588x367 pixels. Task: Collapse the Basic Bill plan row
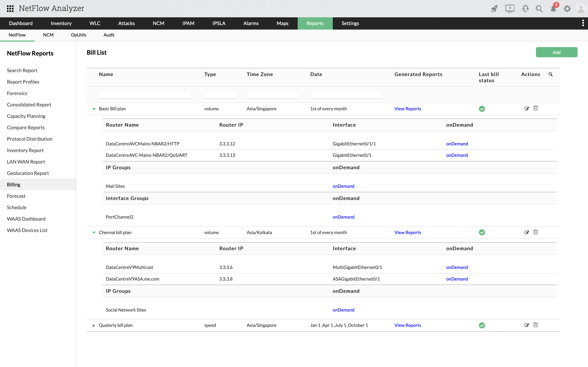pos(94,109)
